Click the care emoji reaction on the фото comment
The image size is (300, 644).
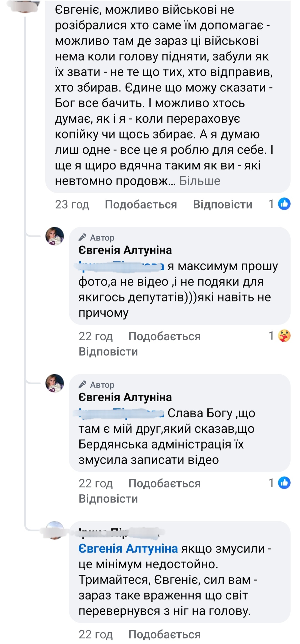[x=284, y=336]
